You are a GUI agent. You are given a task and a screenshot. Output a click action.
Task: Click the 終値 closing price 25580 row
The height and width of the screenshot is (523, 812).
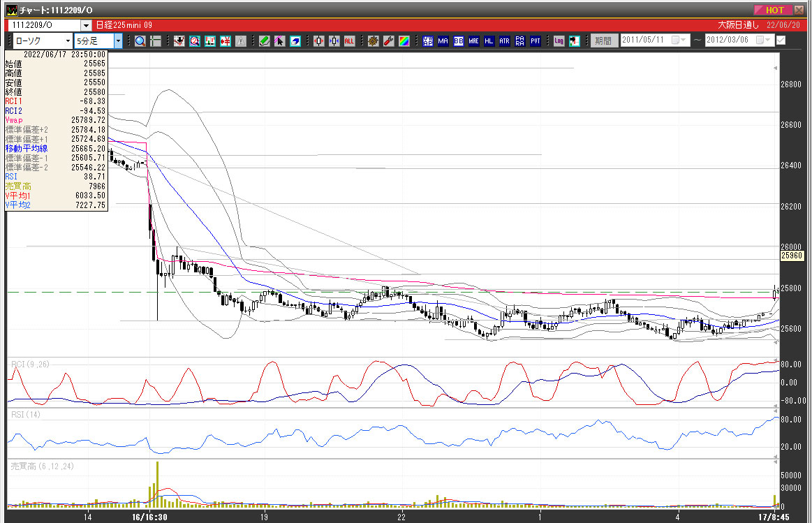click(55, 91)
